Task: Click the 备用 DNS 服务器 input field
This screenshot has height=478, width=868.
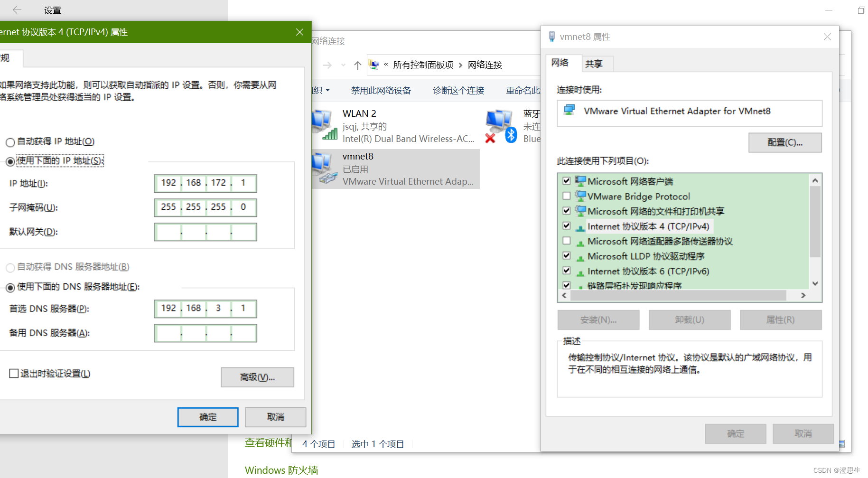Action: click(x=205, y=333)
